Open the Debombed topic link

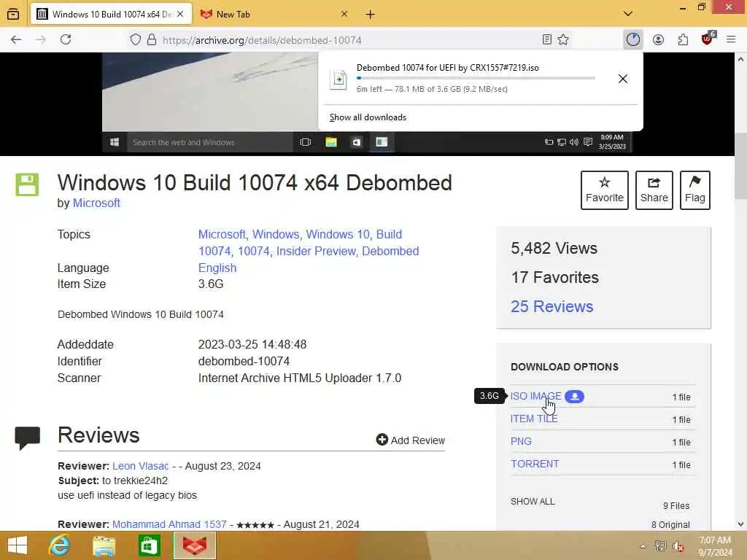click(x=390, y=251)
